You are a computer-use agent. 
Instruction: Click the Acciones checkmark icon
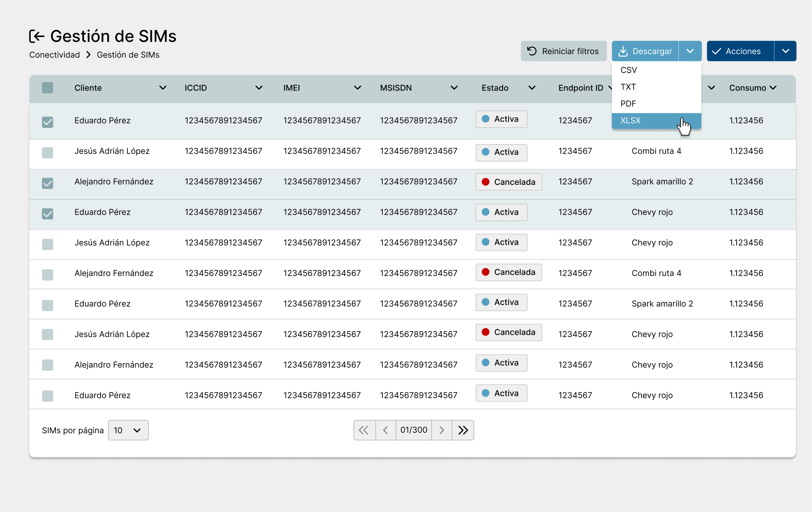tap(716, 51)
